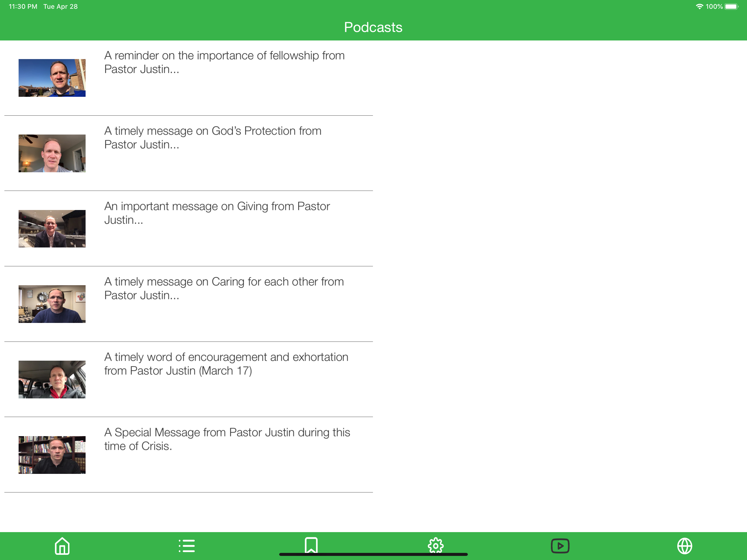Open the fellowship reminder podcast
Image resolution: width=747 pixels, height=560 pixels.
click(224, 62)
